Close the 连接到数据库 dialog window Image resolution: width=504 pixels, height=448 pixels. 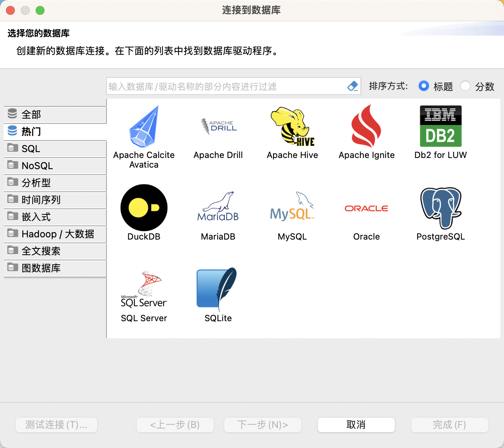pyautogui.click(x=10, y=10)
